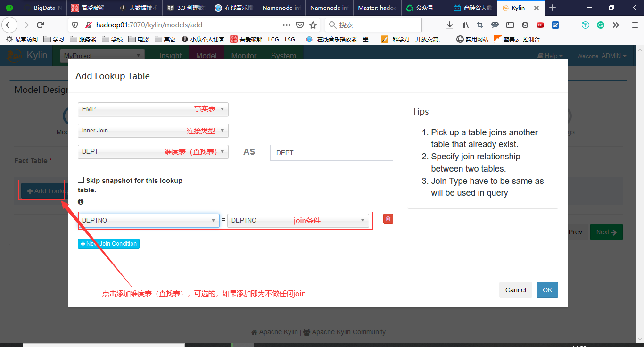Open the right DEPTNO join column dropdown
The height and width of the screenshot is (347, 644).
point(298,220)
